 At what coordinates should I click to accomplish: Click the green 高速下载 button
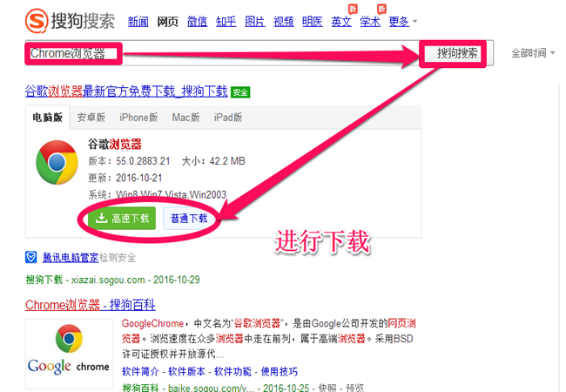(122, 218)
